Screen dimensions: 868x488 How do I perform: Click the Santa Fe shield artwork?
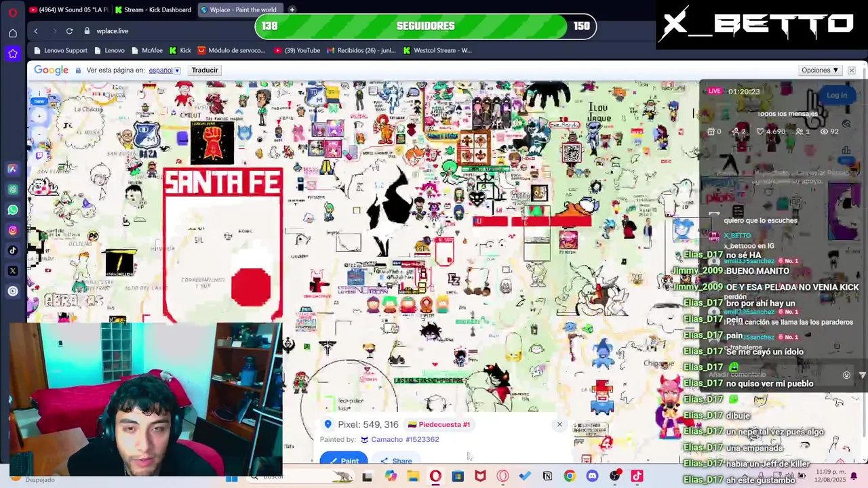[223, 245]
